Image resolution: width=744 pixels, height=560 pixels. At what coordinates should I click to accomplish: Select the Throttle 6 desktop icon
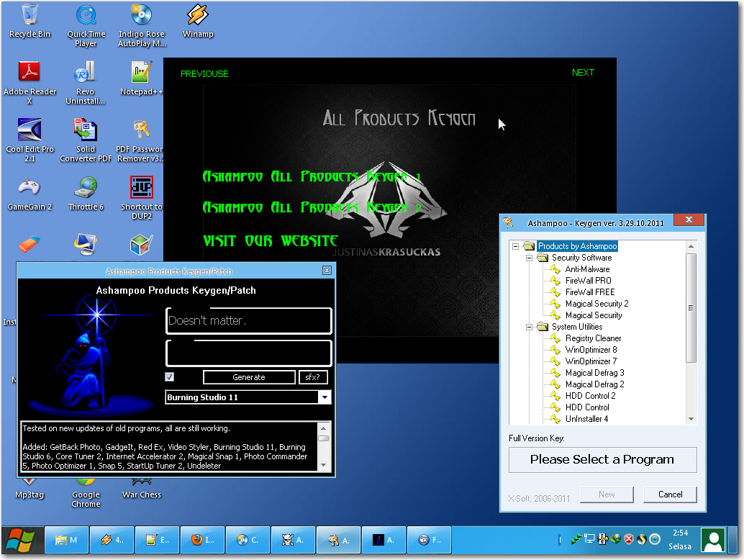86,194
